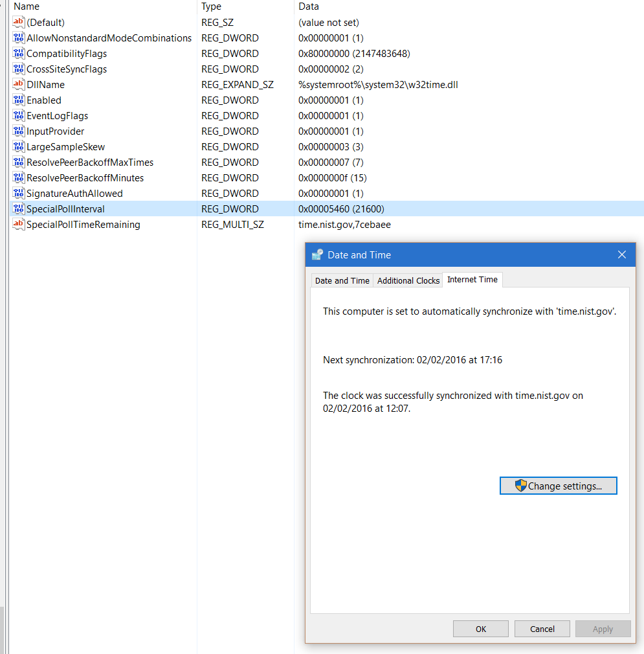Viewport: 644px width, 654px height.
Task: Switch to the Date and Time tab
Action: 342,280
